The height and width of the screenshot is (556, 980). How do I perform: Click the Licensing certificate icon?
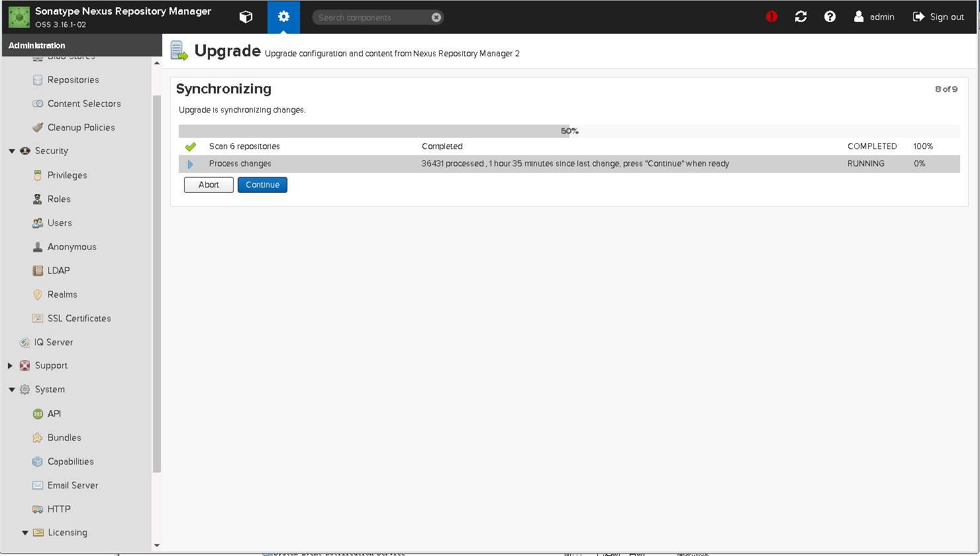point(38,532)
